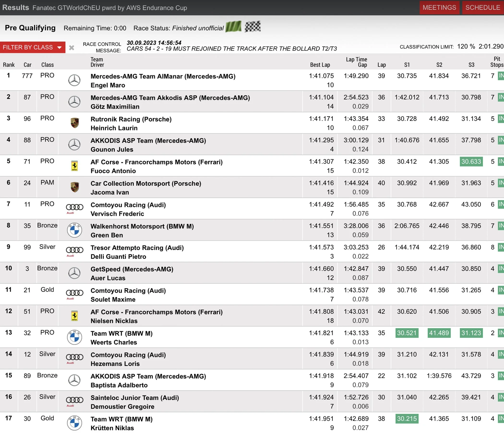The height and width of the screenshot is (433, 504).
Task: Click Porsche crest for Rutronik Racing
Action: point(75,123)
